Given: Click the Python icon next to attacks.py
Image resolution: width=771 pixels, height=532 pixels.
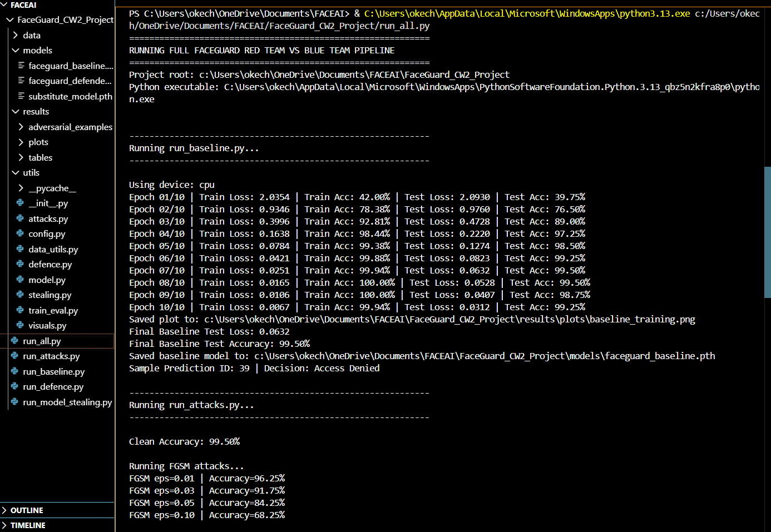Looking at the screenshot, I should point(21,218).
